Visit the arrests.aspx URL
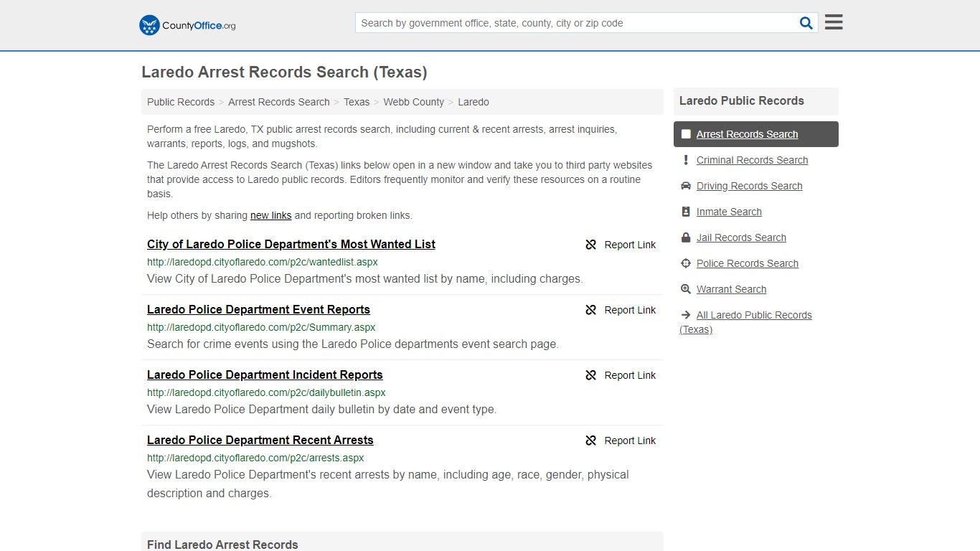This screenshot has height=551, width=980. (x=255, y=458)
